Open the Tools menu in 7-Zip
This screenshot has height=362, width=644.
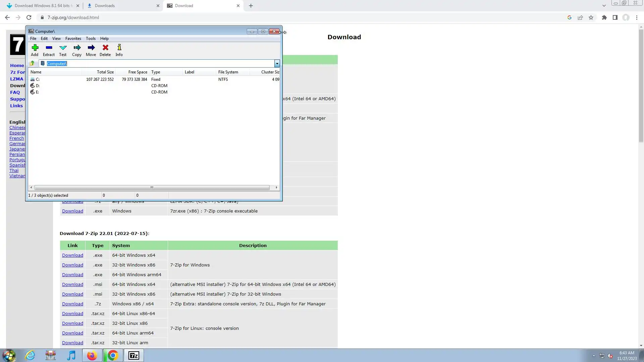click(x=91, y=39)
